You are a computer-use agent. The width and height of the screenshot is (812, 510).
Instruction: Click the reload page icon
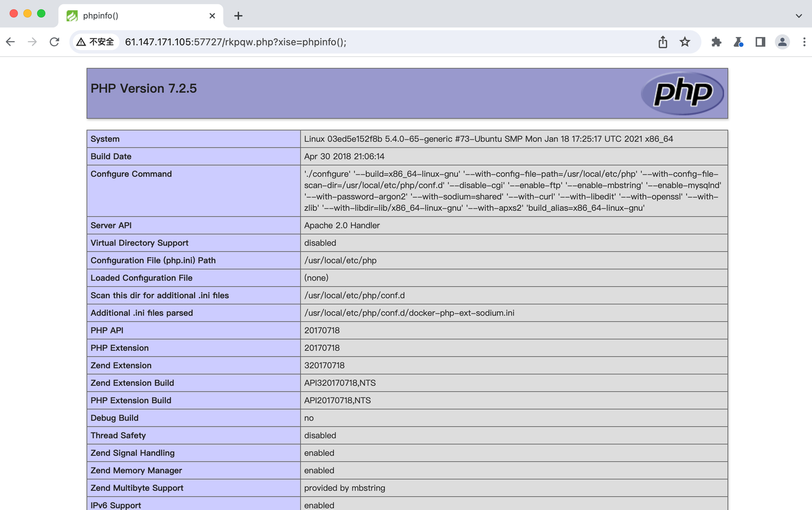click(x=54, y=41)
